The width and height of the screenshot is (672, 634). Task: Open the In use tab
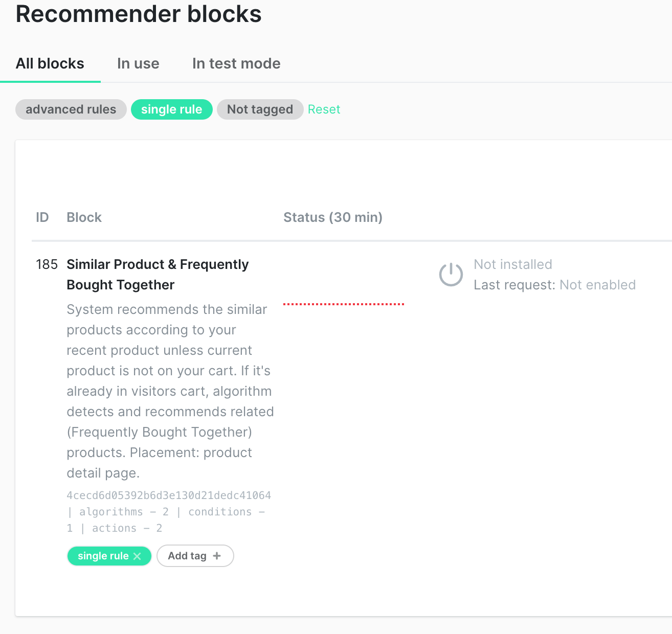pyautogui.click(x=138, y=63)
